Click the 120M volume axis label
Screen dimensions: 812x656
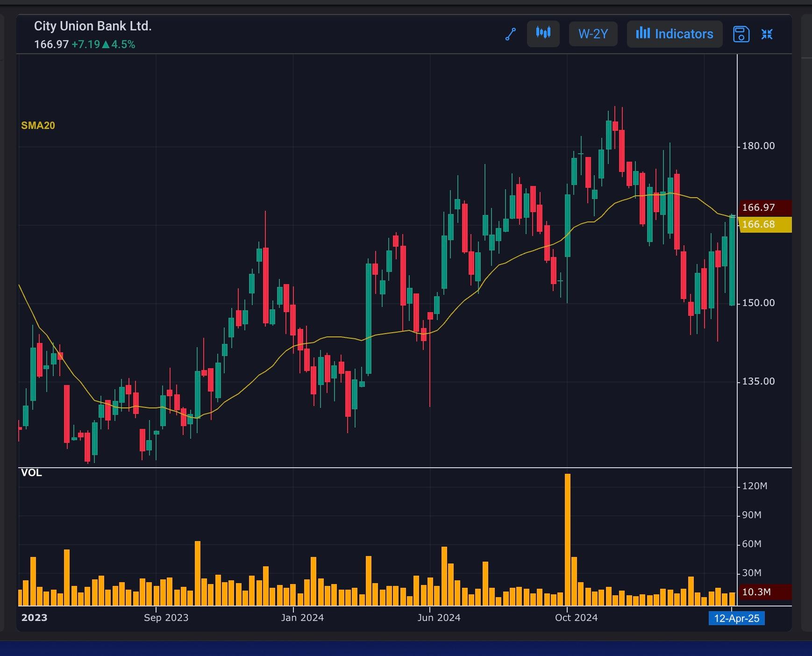tap(755, 486)
